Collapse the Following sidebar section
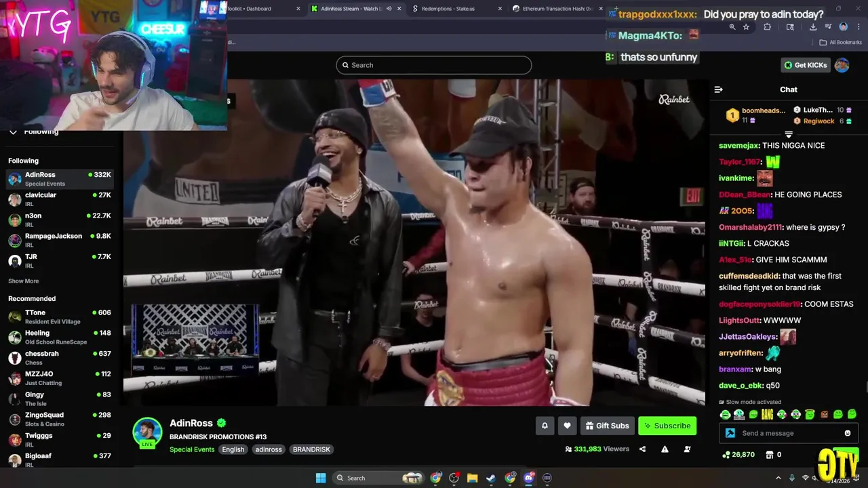Image resolution: width=868 pixels, height=488 pixels. tap(13, 131)
